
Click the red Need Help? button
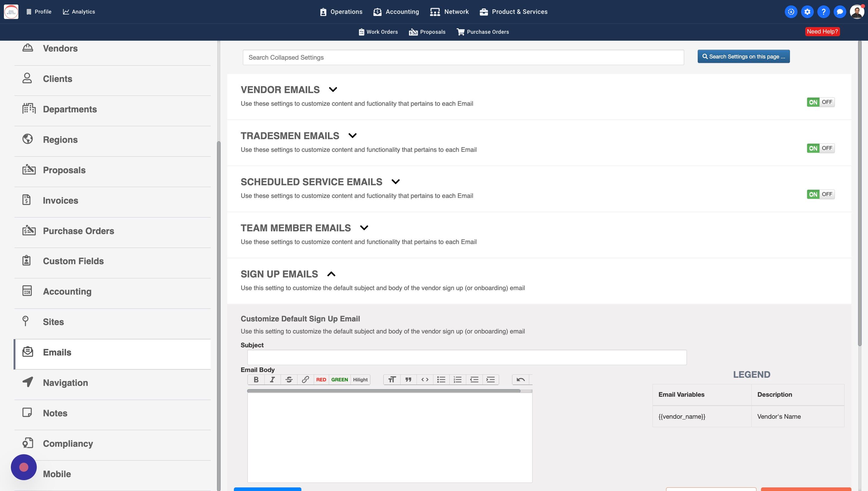click(x=822, y=32)
